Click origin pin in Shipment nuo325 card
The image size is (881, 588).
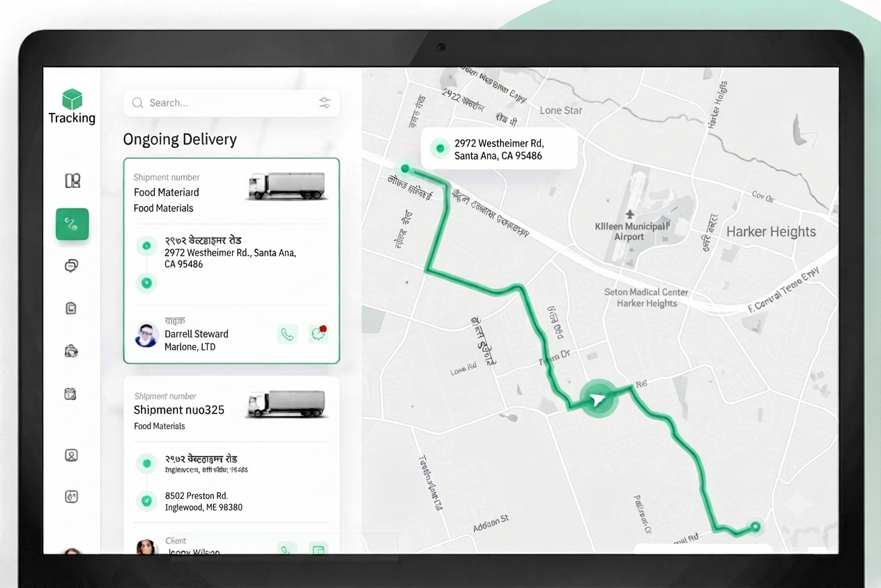(146, 463)
